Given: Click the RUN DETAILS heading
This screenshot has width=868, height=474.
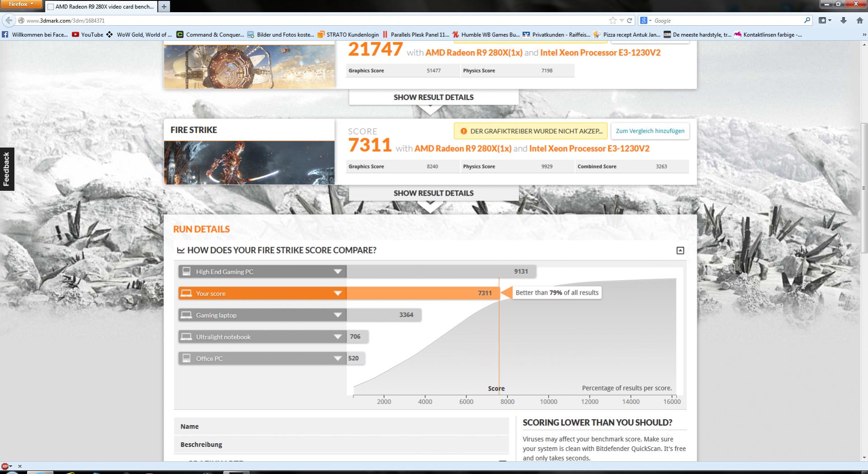Looking at the screenshot, I should click(202, 229).
